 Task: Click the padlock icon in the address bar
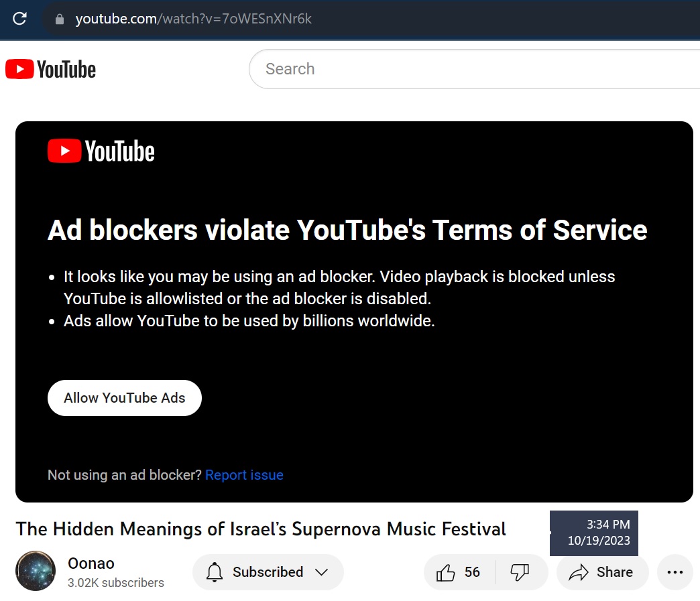(x=60, y=19)
